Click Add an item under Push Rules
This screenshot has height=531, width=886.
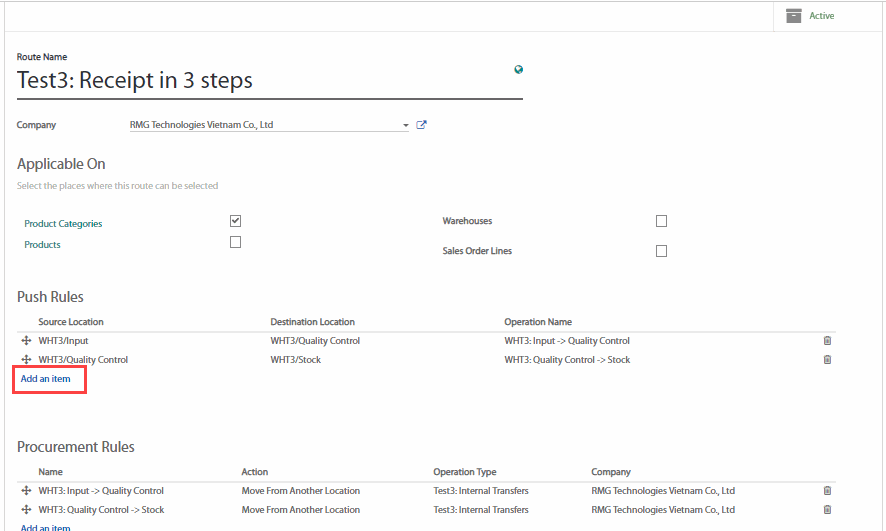coord(46,379)
